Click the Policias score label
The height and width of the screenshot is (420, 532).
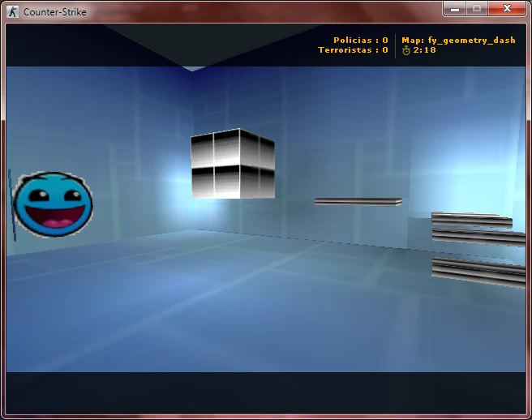(x=361, y=40)
